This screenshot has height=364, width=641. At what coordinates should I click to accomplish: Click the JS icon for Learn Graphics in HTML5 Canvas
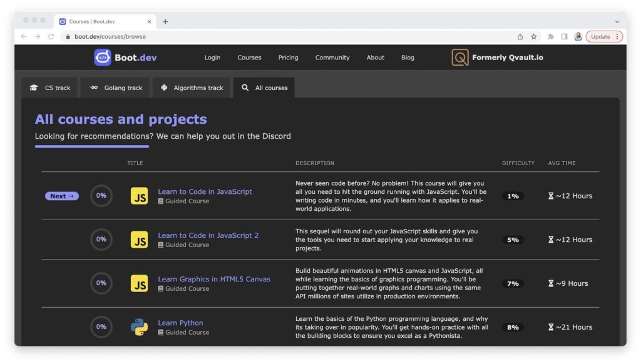pos(140,283)
